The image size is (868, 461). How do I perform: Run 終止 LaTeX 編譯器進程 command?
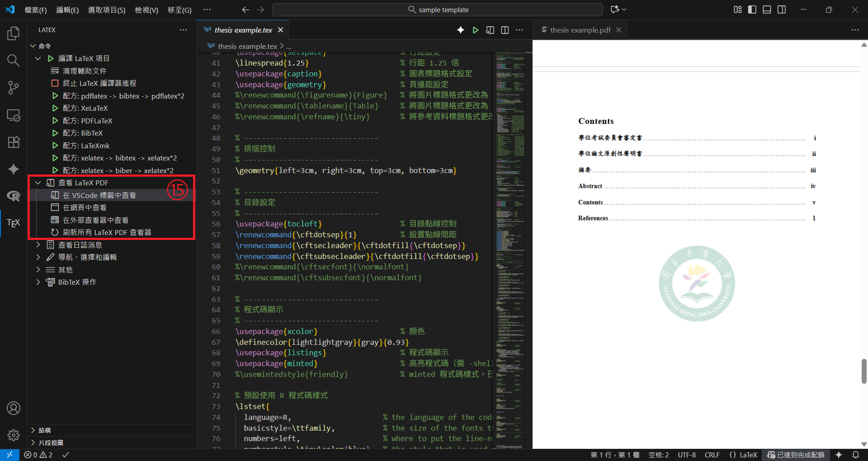(x=112, y=83)
